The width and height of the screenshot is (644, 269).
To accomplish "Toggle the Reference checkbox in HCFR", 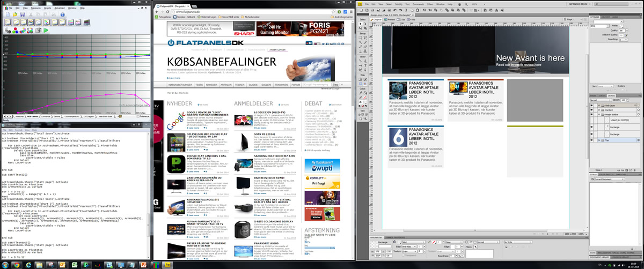I will click(138, 116).
